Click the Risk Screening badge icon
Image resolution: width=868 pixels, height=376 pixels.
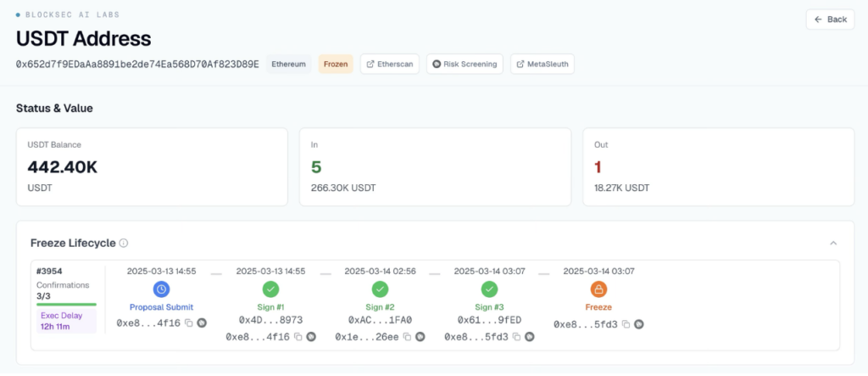pos(437,65)
